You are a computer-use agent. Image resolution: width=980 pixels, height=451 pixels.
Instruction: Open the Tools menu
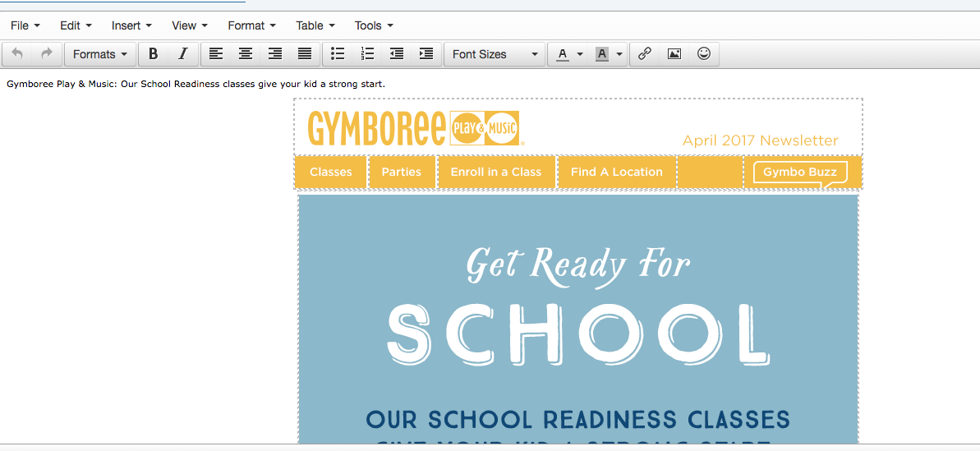coord(374,25)
